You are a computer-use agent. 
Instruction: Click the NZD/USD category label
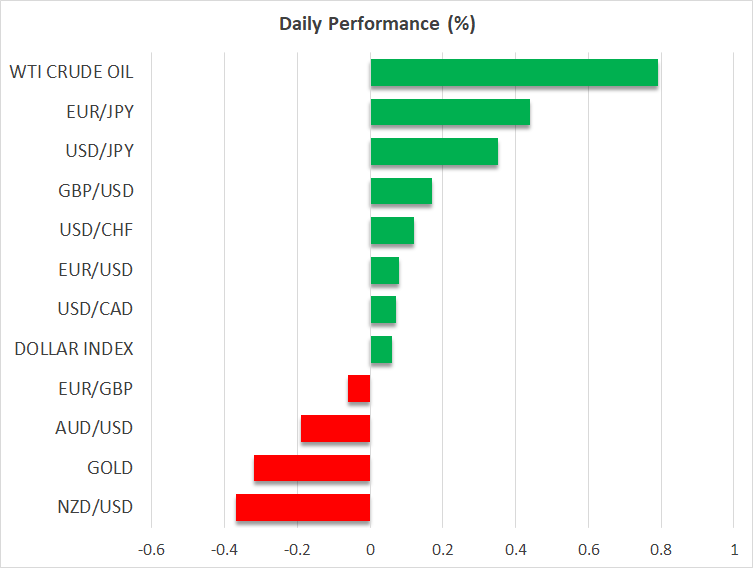pos(95,507)
